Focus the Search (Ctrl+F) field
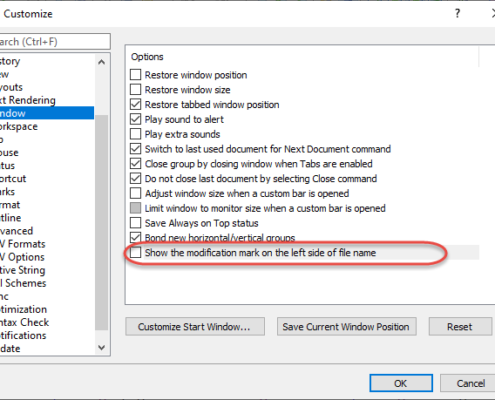This screenshot has width=495, height=400. (54, 42)
